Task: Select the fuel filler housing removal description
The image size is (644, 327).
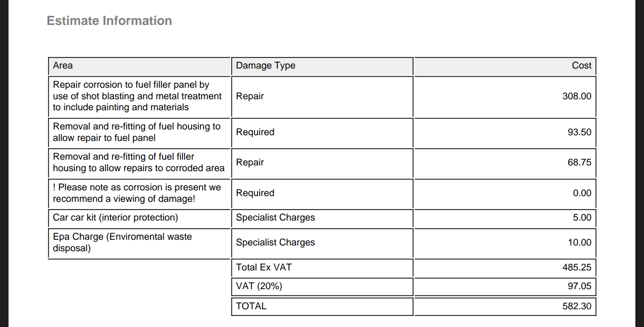Action: [138, 163]
